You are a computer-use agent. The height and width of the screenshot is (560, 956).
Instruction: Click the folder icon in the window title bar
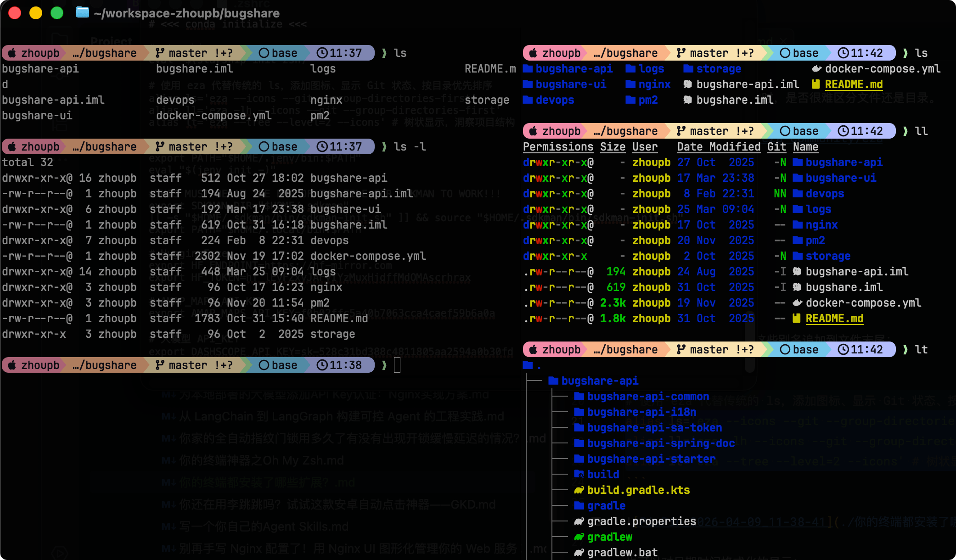point(82,12)
